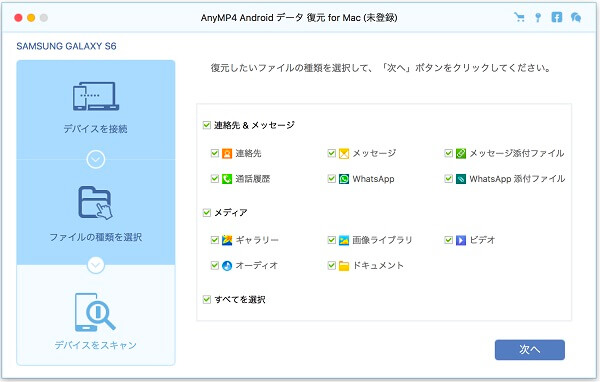
Task: Toggle the WhatsApp checkbox
Action: pyautogui.click(x=332, y=178)
